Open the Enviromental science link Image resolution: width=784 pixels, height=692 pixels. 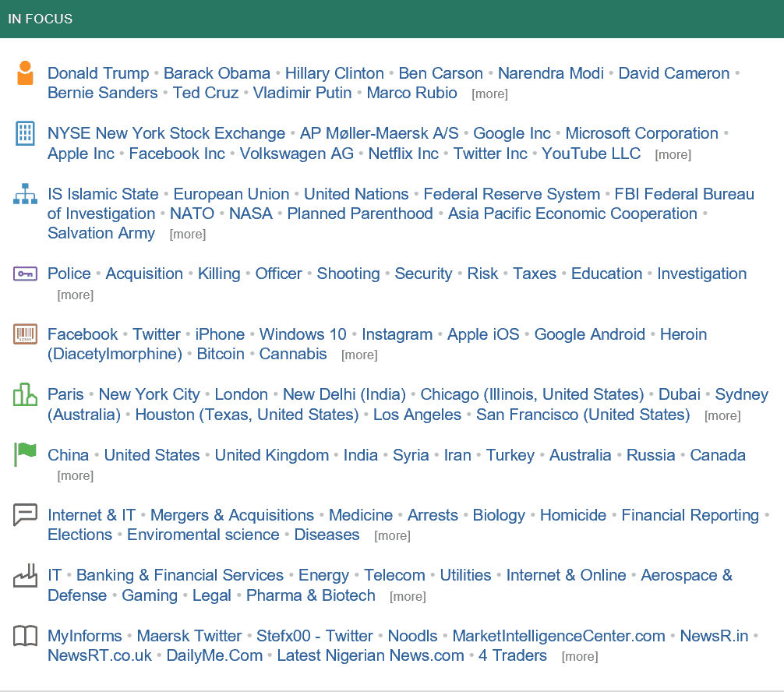[x=203, y=535]
